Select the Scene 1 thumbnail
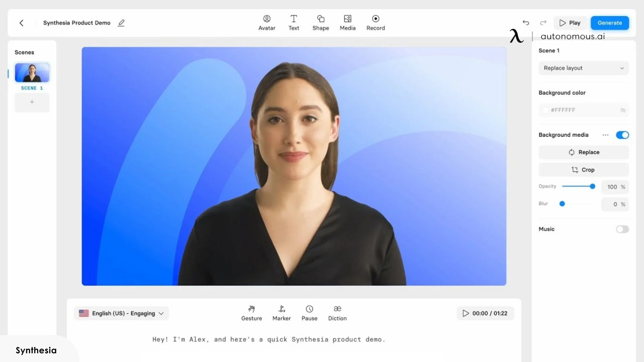This screenshot has height=362, width=644. pyautogui.click(x=32, y=72)
